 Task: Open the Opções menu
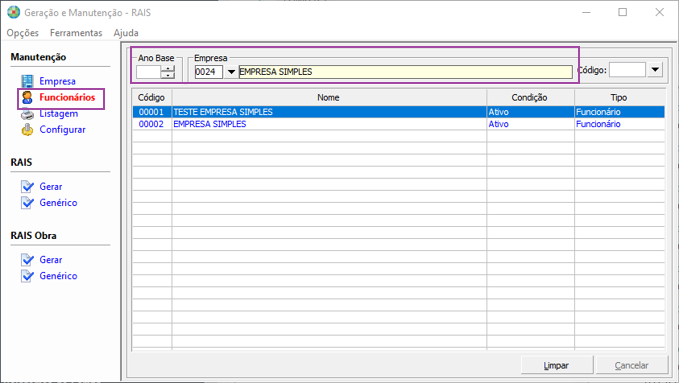(23, 33)
